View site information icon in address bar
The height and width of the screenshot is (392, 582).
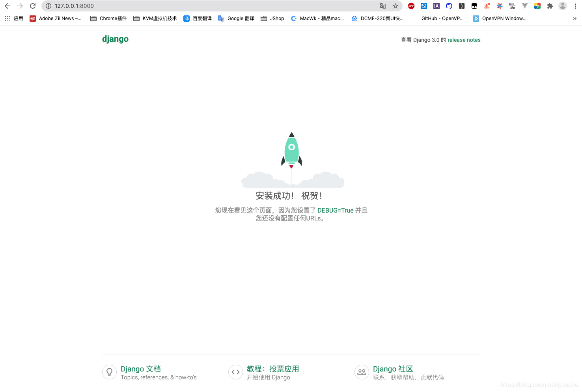[48, 6]
